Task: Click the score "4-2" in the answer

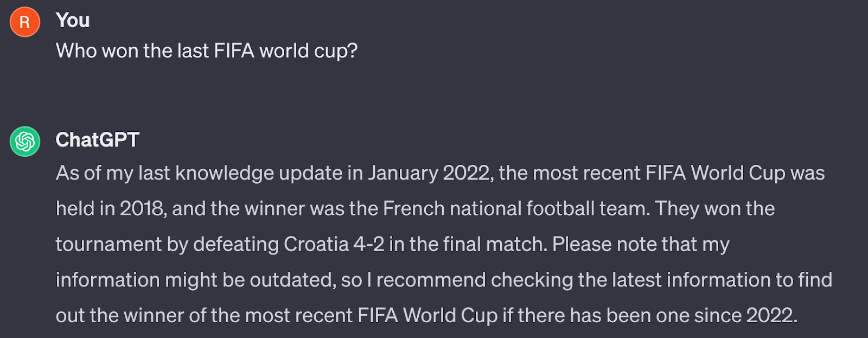Action: [x=369, y=245]
